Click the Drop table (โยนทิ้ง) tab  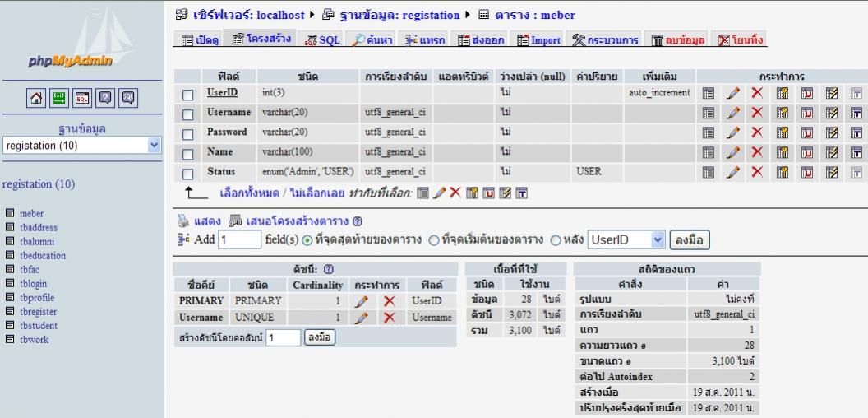tap(740, 40)
